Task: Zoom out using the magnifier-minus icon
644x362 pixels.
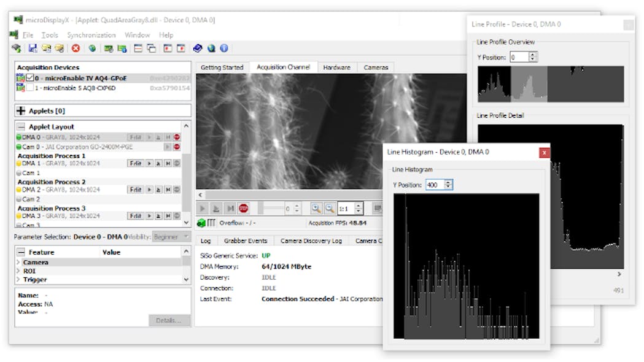Action: (328, 207)
